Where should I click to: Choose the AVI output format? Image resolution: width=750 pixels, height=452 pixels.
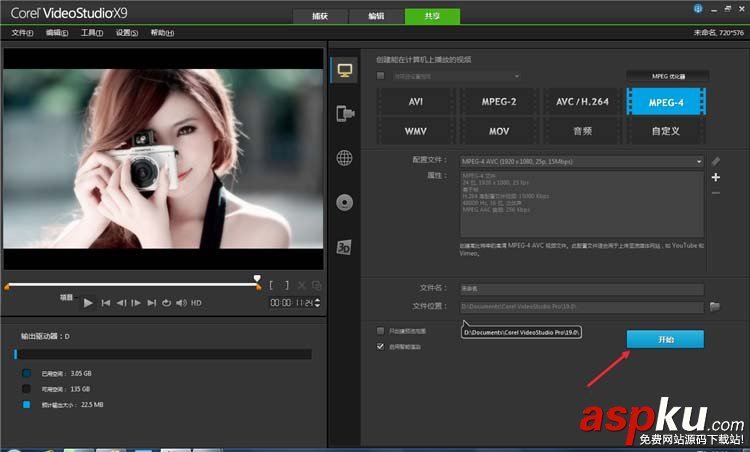point(415,101)
